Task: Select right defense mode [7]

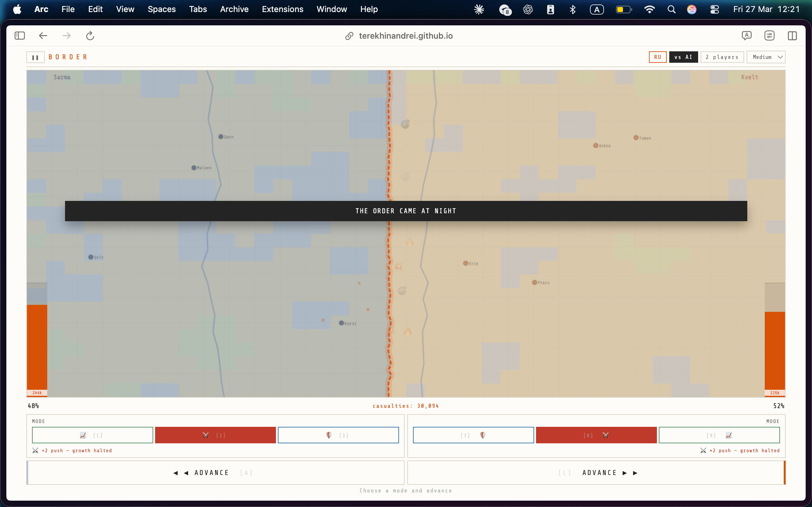Action: 473,435
